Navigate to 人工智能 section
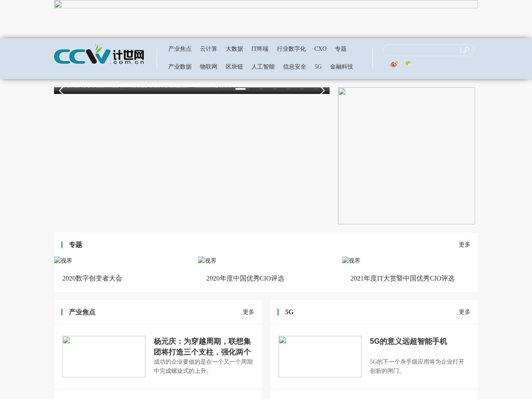532x399 pixels. [263, 67]
